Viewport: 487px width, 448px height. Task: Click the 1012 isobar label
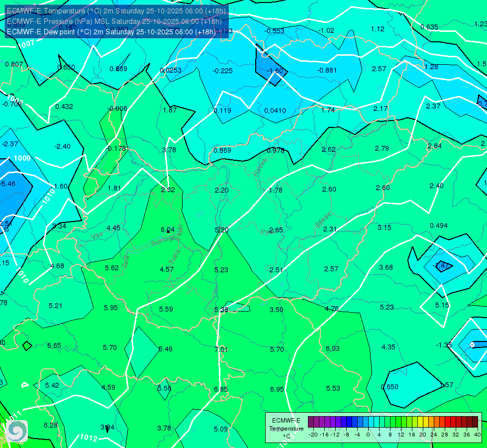click(x=89, y=438)
